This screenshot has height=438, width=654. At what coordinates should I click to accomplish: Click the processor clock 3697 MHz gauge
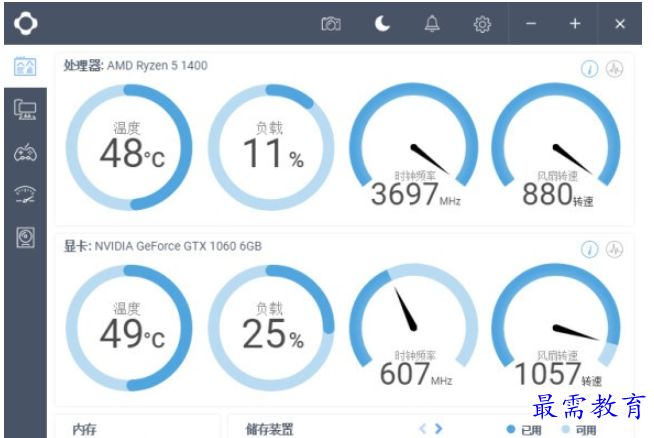414,146
